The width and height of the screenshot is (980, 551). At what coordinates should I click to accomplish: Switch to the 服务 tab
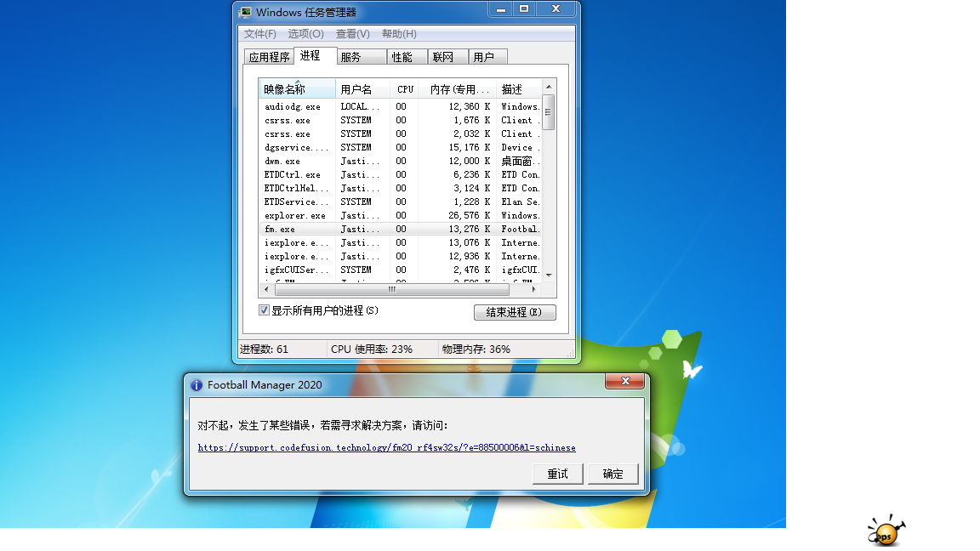(x=362, y=57)
